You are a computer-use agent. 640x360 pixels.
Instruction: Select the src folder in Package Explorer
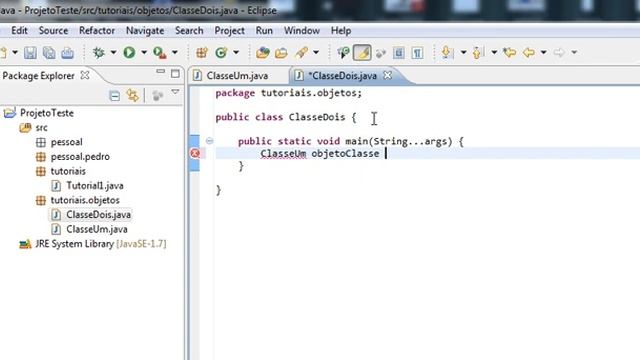tap(41, 128)
